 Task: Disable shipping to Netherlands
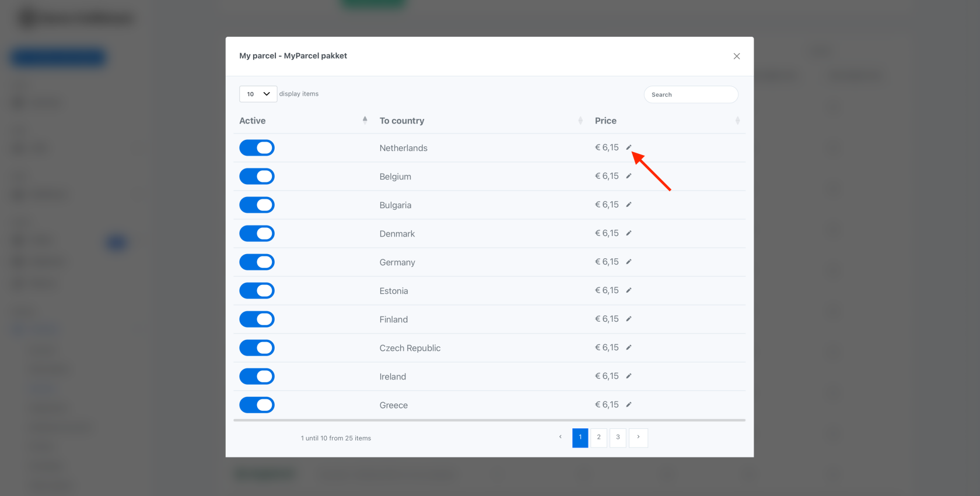[257, 148]
